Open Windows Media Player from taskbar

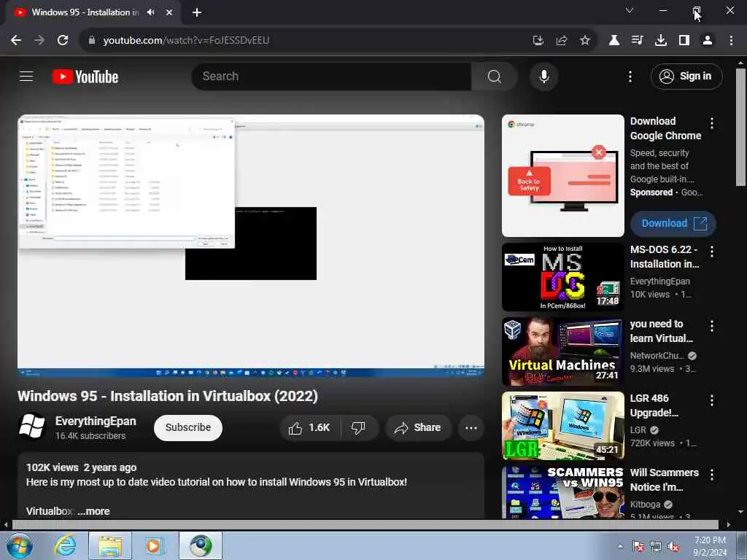coord(154,545)
